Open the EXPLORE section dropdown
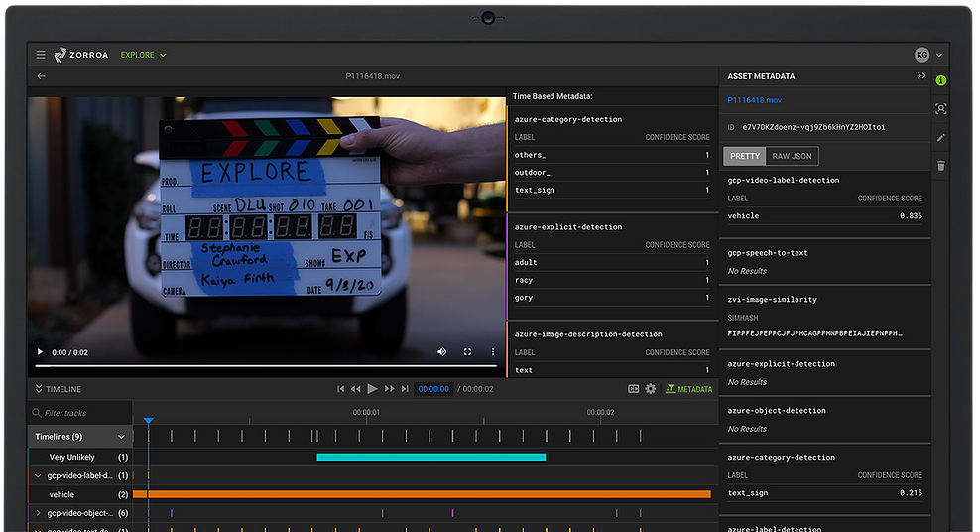 click(143, 55)
